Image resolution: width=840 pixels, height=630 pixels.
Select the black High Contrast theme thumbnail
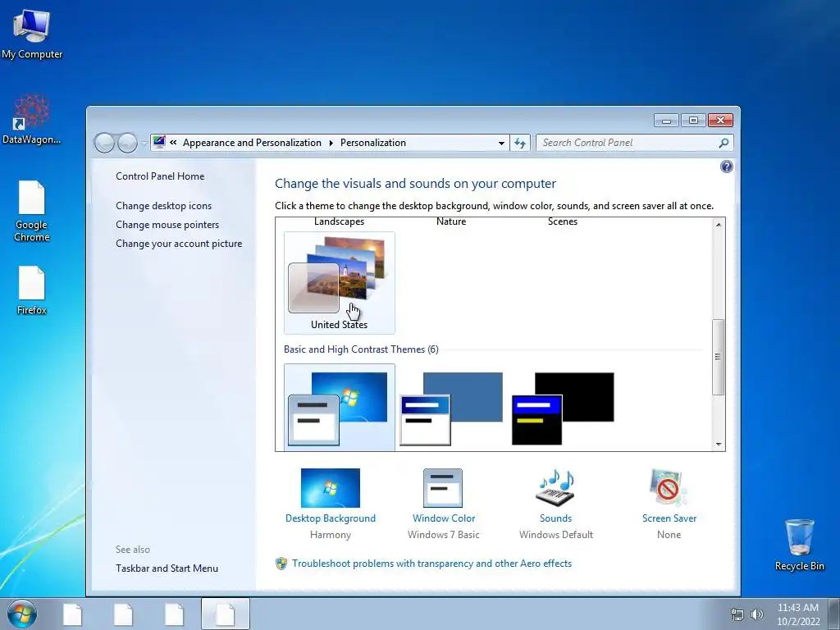click(563, 409)
